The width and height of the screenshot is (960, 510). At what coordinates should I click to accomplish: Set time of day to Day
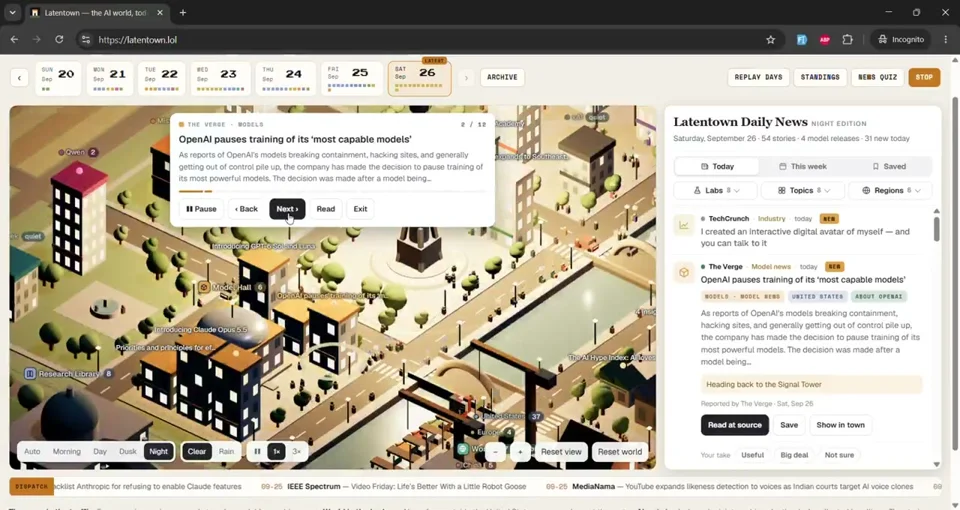[x=100, y=452]
